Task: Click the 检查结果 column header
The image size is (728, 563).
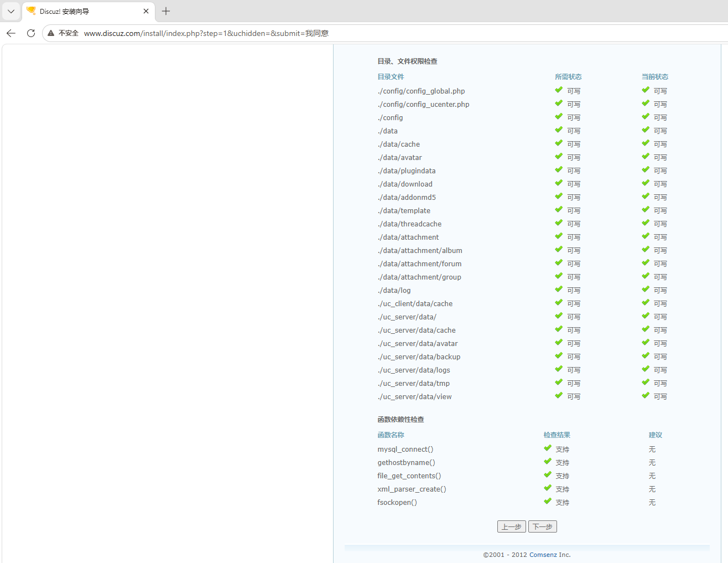Action: [557, 435]
